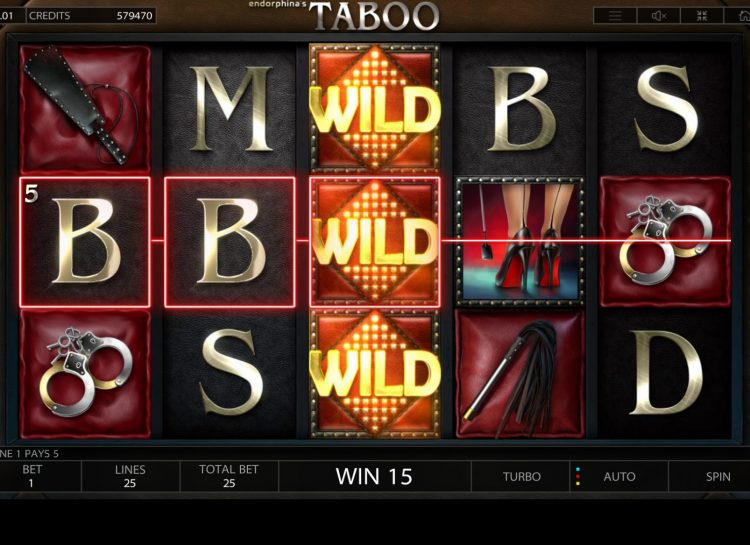The width and height of the screenshot is (750, 545).
Task: Click the middle WILD symbol
Action: click(x=374, y=242)
